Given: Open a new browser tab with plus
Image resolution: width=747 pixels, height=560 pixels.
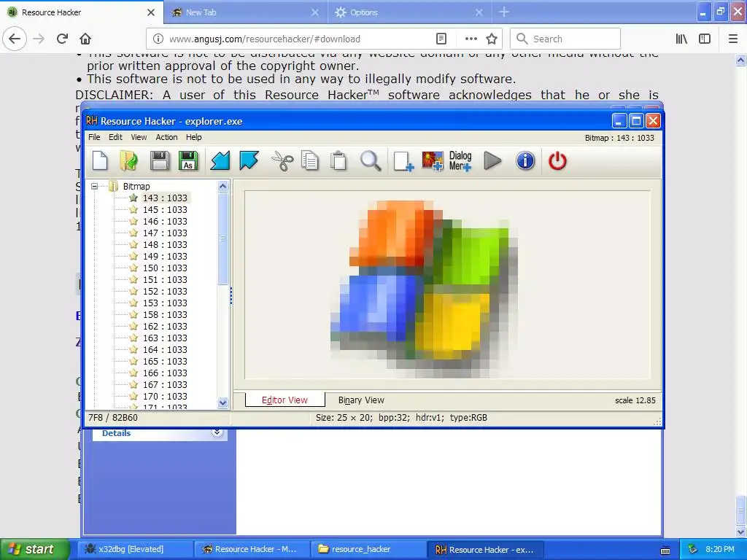Looking at the screenshot, I should pos(503,12).
